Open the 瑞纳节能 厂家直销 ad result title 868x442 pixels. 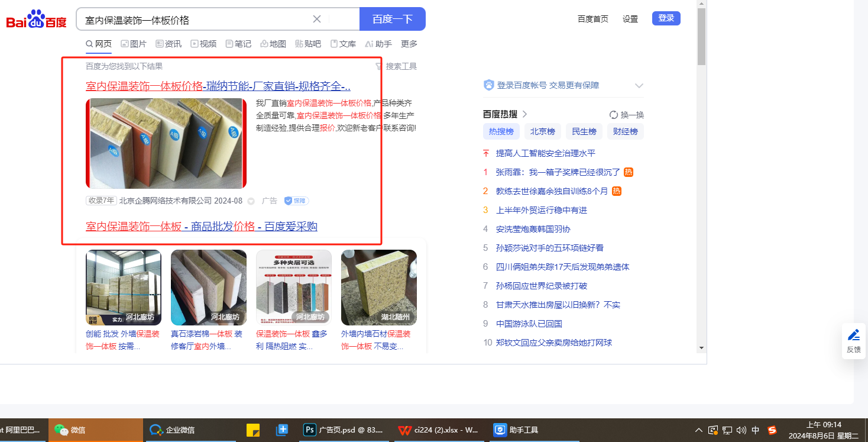coord(218,86)
